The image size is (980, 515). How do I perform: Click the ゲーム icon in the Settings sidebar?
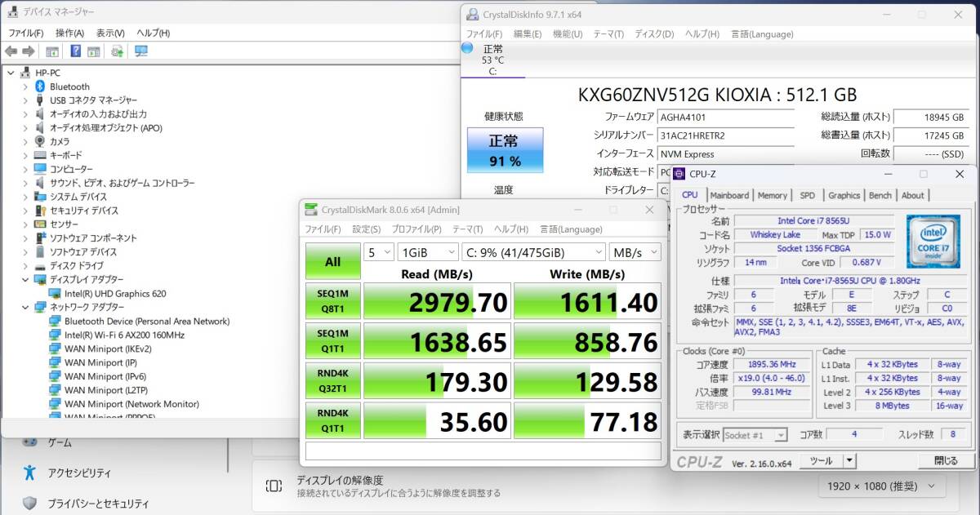pyautogui.click(x=29, y=442)
